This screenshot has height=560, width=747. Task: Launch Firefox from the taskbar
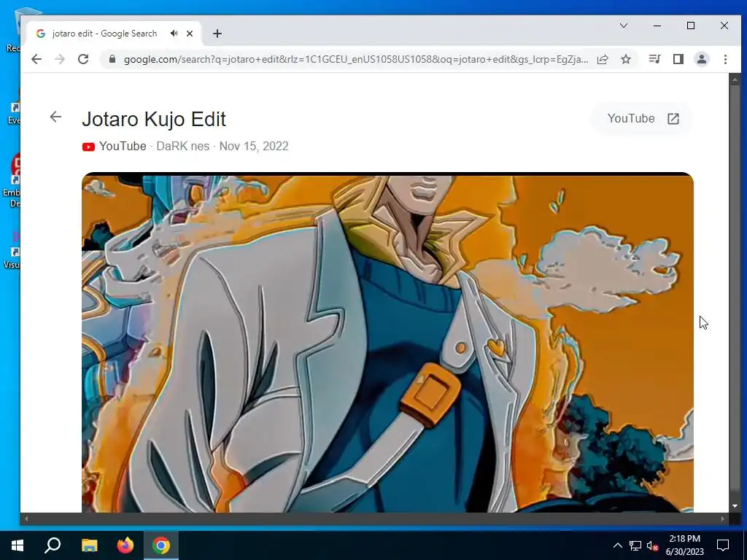[125, 545]
